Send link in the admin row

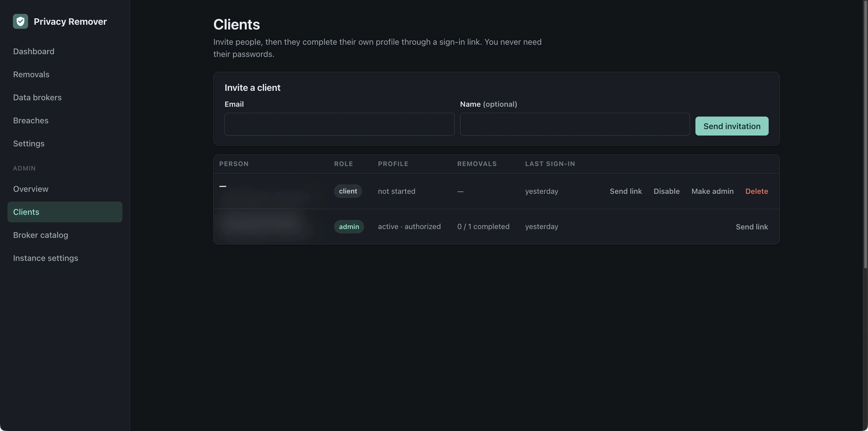(x=751, y=227)
